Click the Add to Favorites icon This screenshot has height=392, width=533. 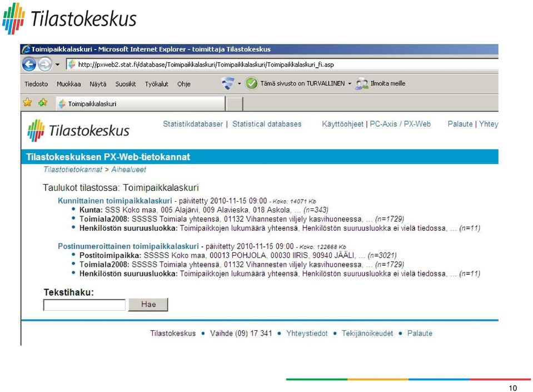(43, 102)
